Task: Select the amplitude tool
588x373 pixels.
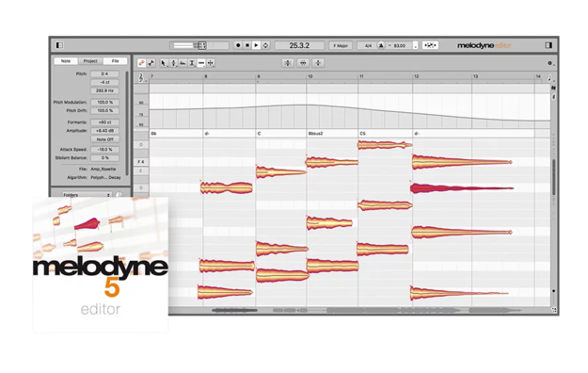Action: point(192,63)
